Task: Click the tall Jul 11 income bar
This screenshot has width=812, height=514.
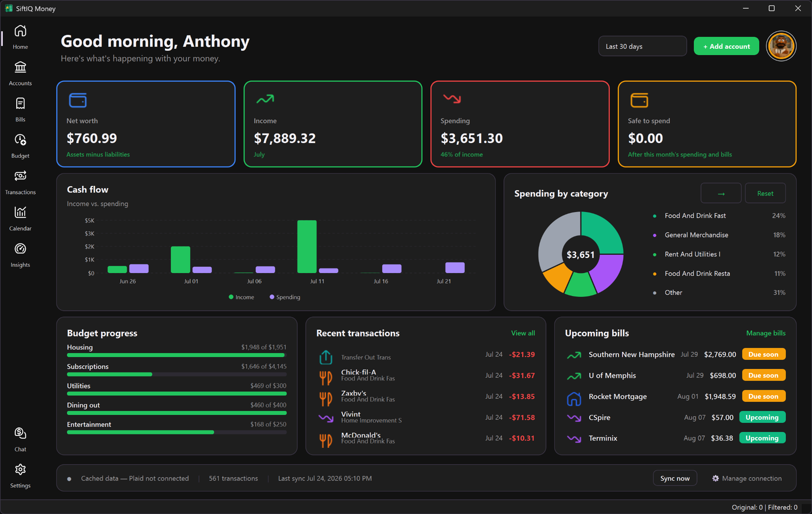Action: [307, 247]
